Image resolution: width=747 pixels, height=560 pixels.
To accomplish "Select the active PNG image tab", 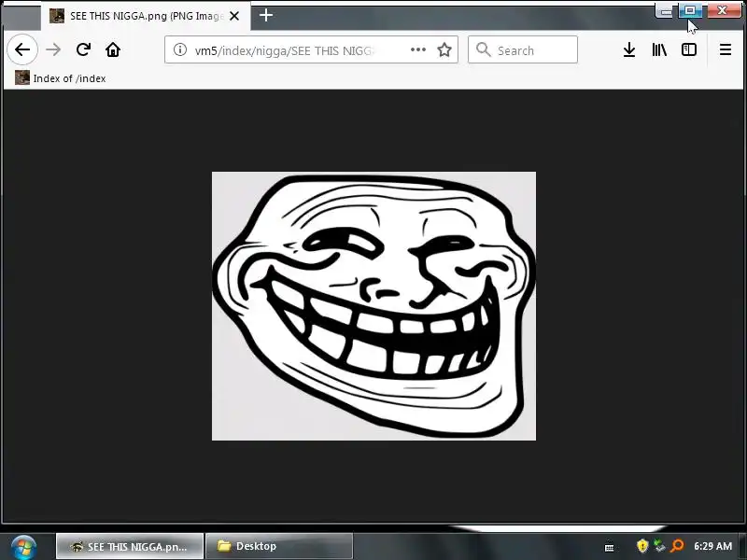I will 146,16.
